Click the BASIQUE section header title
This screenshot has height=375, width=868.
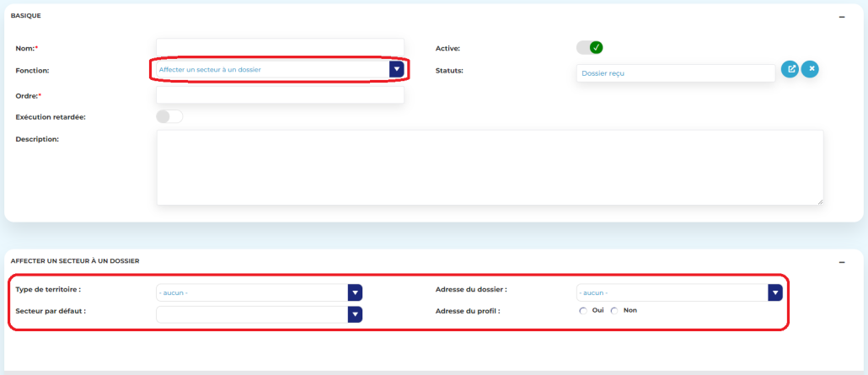click(x=25, y=16)
